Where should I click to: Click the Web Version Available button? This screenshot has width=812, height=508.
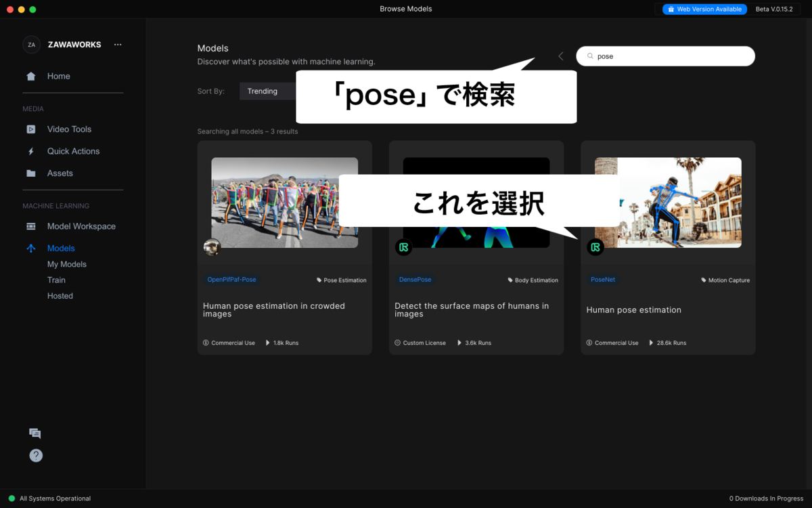point(704,9)
